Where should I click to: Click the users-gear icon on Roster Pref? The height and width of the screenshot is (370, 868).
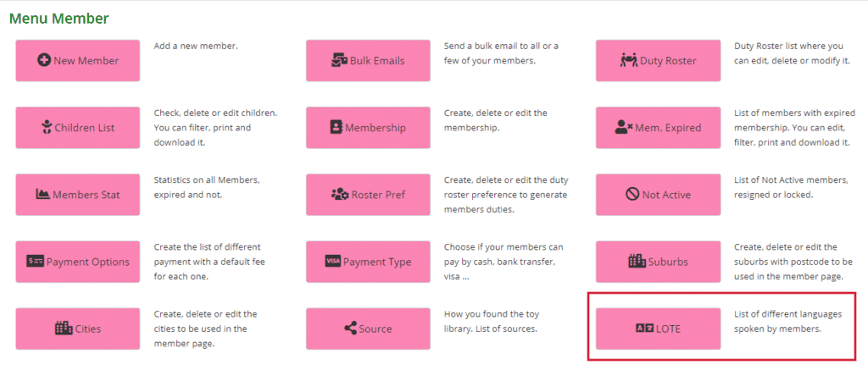click(339, 194)
